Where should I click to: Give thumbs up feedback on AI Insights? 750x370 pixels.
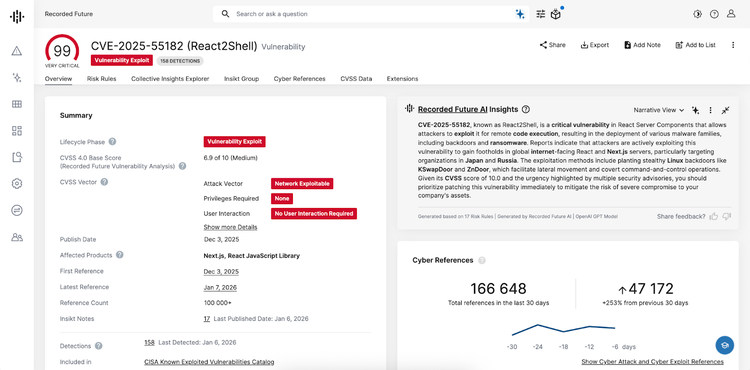714,217
